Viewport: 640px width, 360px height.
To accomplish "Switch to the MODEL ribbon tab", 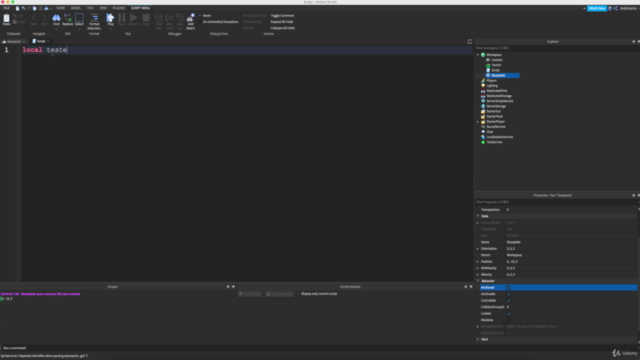I will click(x=76, y=8).
